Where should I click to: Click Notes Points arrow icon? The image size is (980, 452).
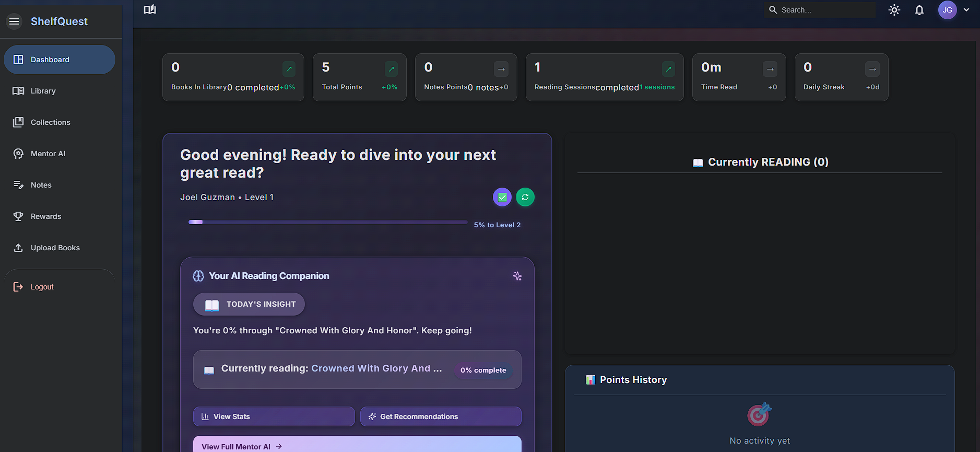501,69
